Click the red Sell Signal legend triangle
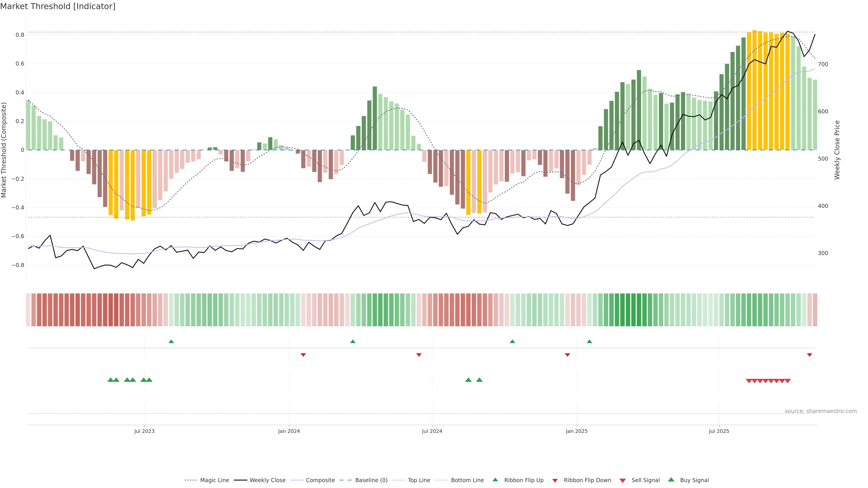868x488 pixels. [x=623, y=480]
